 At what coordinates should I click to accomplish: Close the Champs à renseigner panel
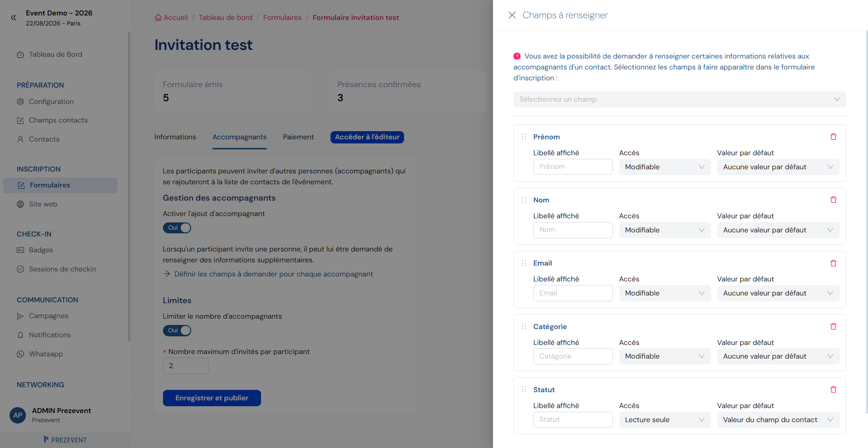pos(512,15)
